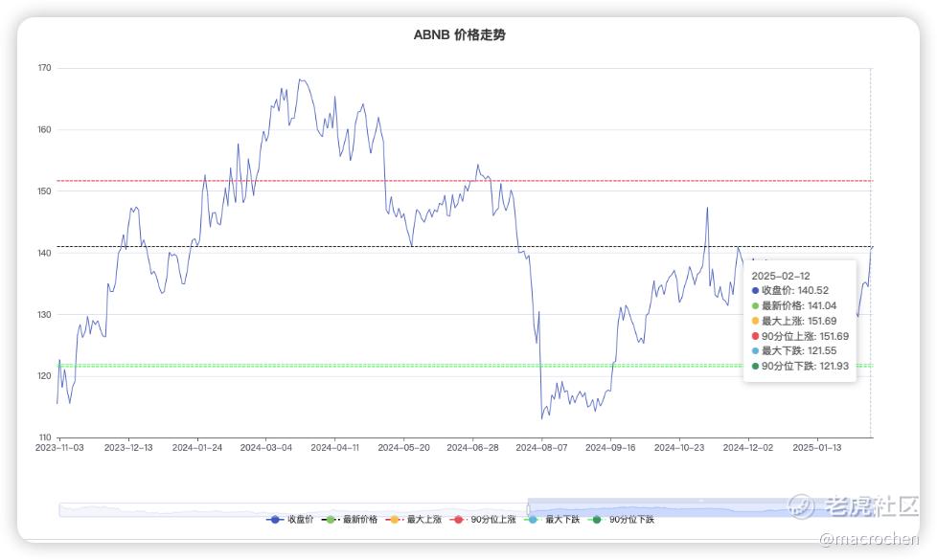937x560 pixels.
Task: Click y-axis label 170
Action: (44, 68)
